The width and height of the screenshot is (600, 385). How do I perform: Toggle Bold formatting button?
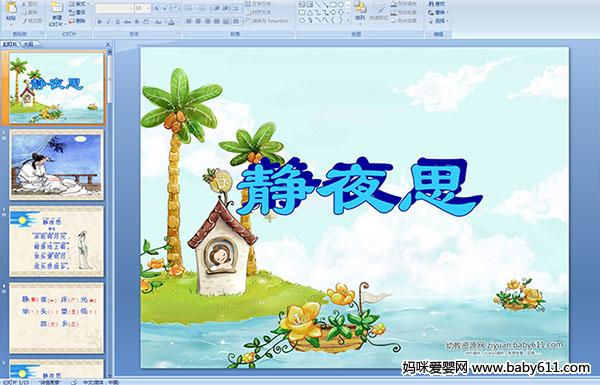coord(99,22)
